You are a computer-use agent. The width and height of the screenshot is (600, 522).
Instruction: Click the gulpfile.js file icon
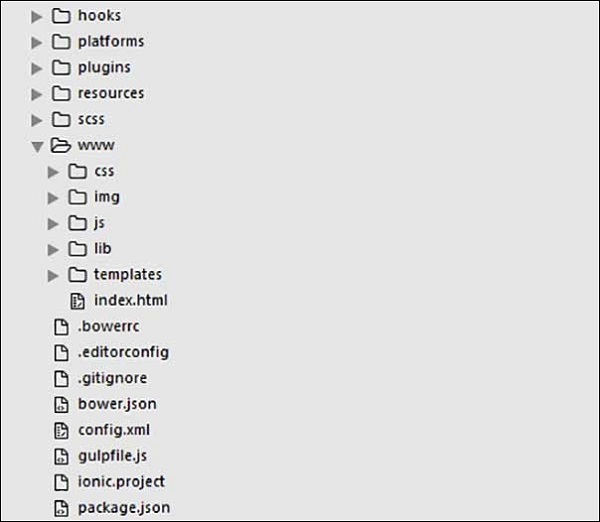[x=60, y=456]
